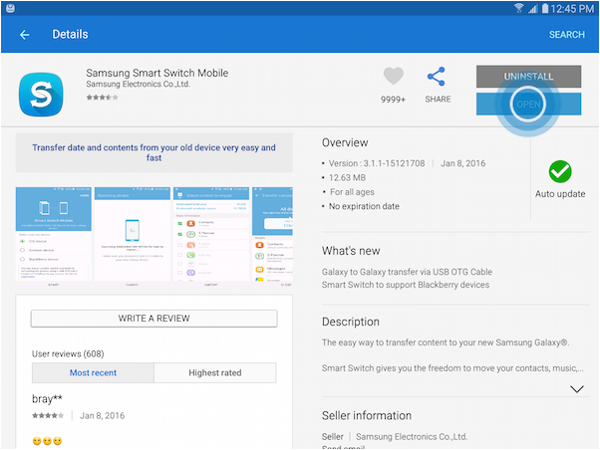Tap the Wi-Fi status icon
This screenshot has height=450, width=600.
tap(519, 8)
